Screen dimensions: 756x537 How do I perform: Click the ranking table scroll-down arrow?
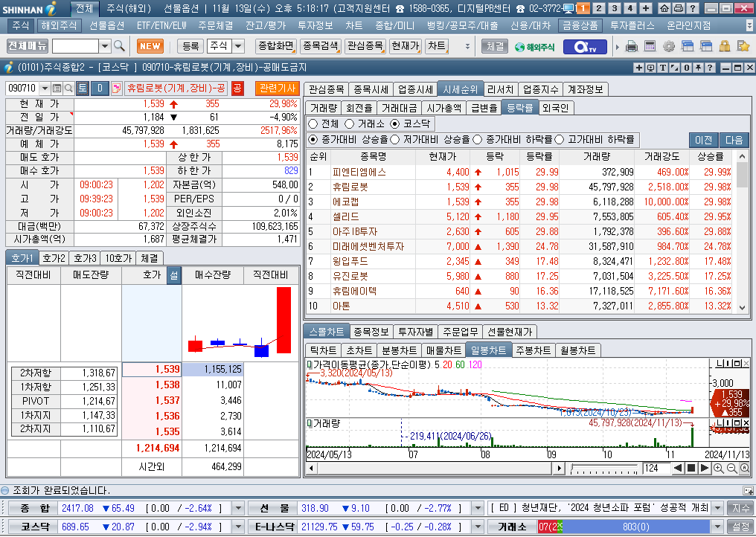point(742,307)
